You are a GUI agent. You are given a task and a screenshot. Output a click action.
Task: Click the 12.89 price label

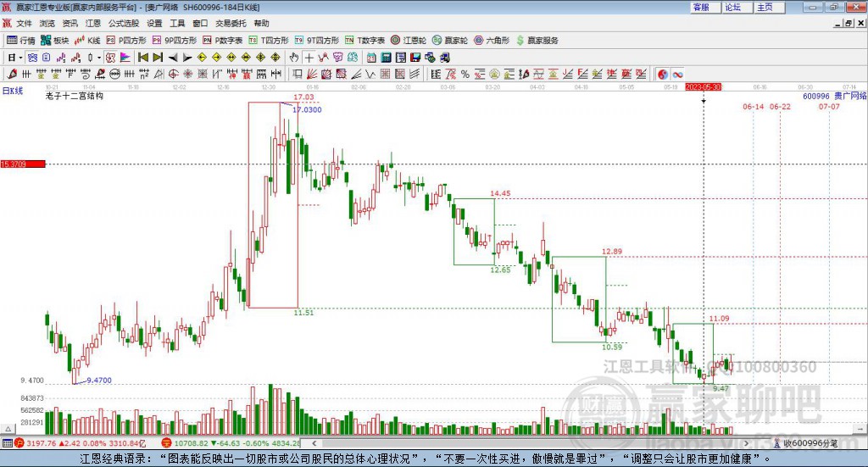click(612, 251)
